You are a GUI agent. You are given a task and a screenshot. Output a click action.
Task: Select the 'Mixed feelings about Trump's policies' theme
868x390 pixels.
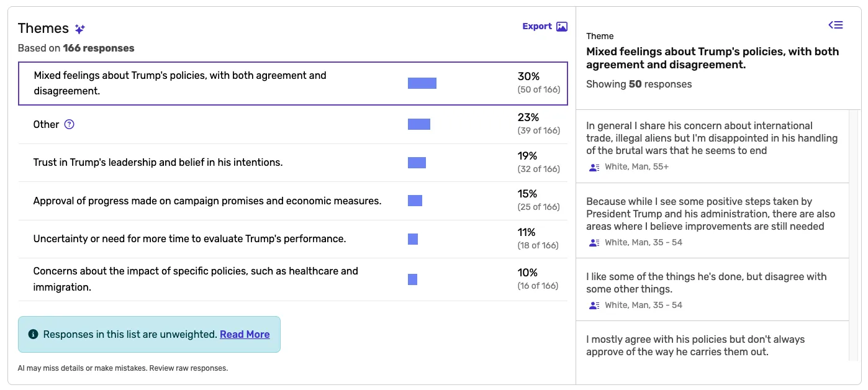pos(180,83)
